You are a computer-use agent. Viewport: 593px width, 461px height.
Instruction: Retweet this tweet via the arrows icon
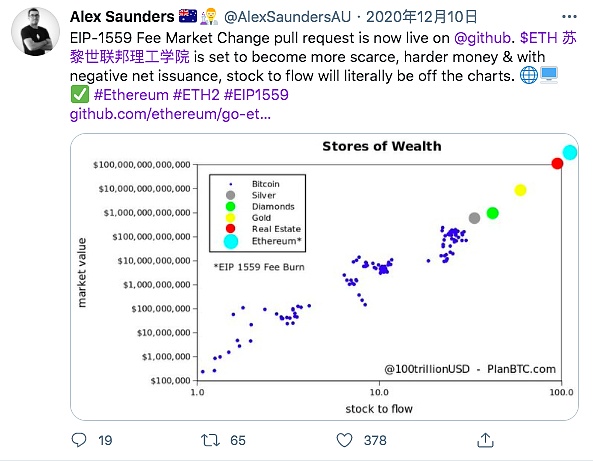(x=210, y=440)
